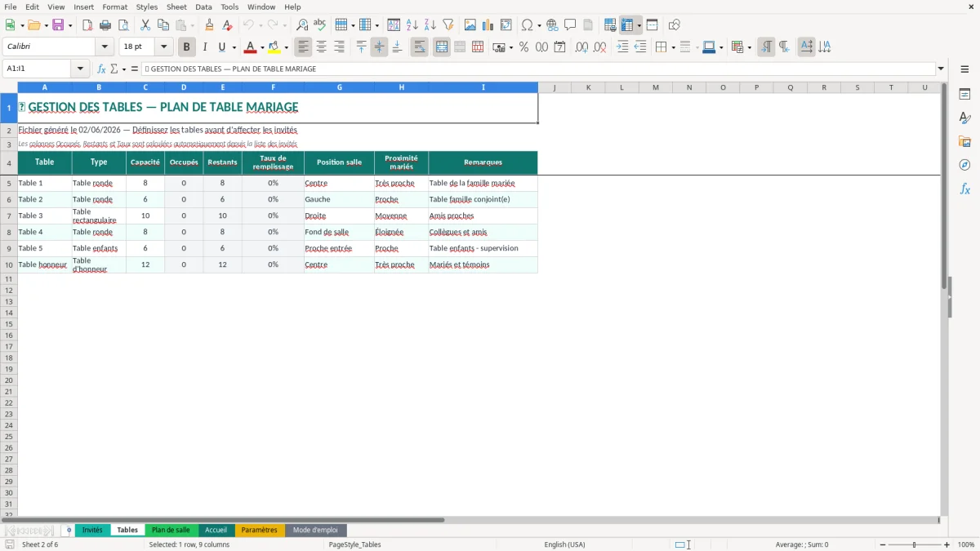Format as date

pyautogui.click(x=559, y=47)
